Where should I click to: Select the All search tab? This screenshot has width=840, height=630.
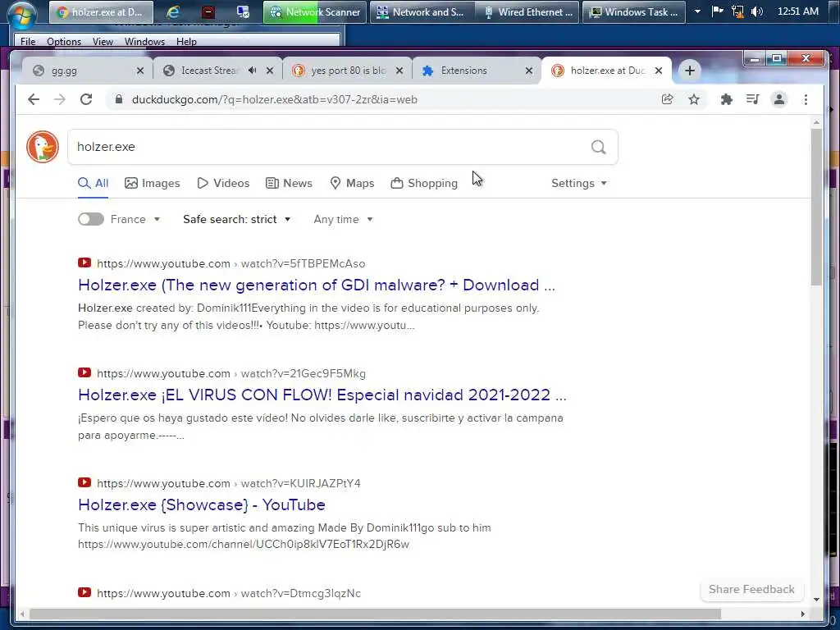pyautogui.click(x=94, y=183)
